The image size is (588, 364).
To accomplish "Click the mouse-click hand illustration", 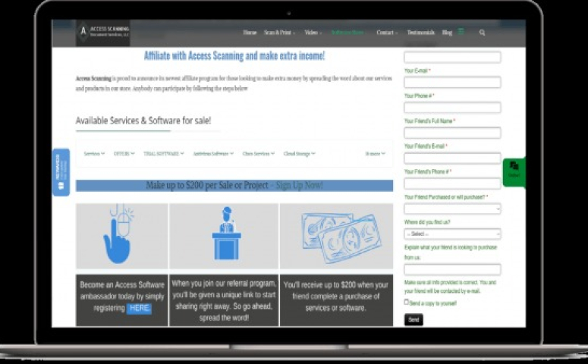I will click(121, 235).
